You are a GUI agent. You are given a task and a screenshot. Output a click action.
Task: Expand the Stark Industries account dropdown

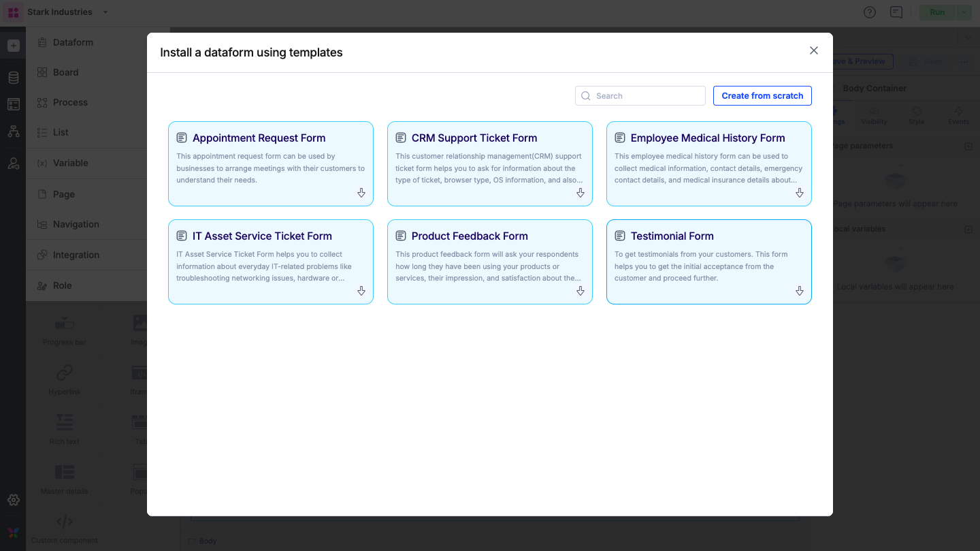(x=105, y=12)
